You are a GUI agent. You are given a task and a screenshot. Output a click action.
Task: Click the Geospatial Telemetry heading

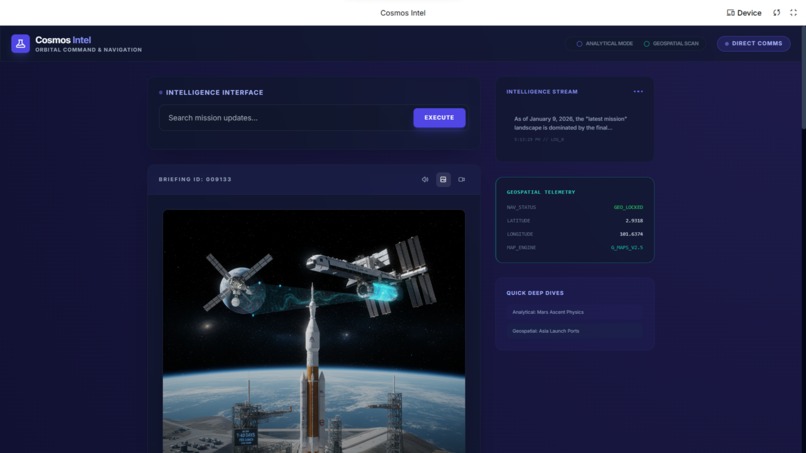point(541,192)
